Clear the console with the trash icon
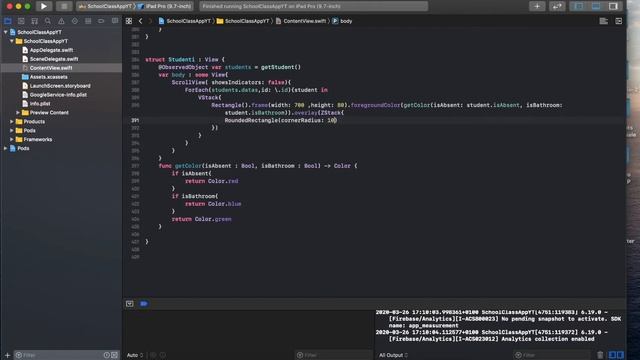 [600, 355]
